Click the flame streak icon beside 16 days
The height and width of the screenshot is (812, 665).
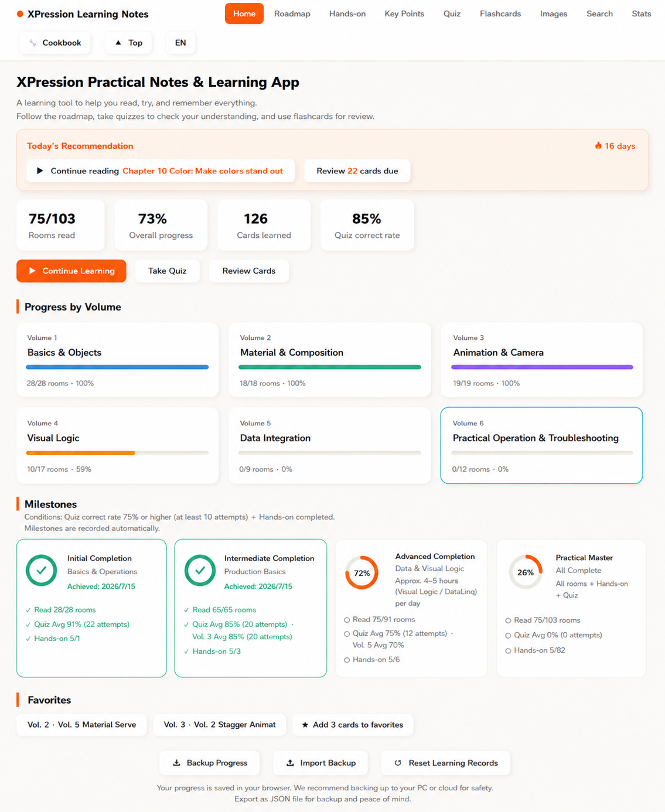click(598, 146)
